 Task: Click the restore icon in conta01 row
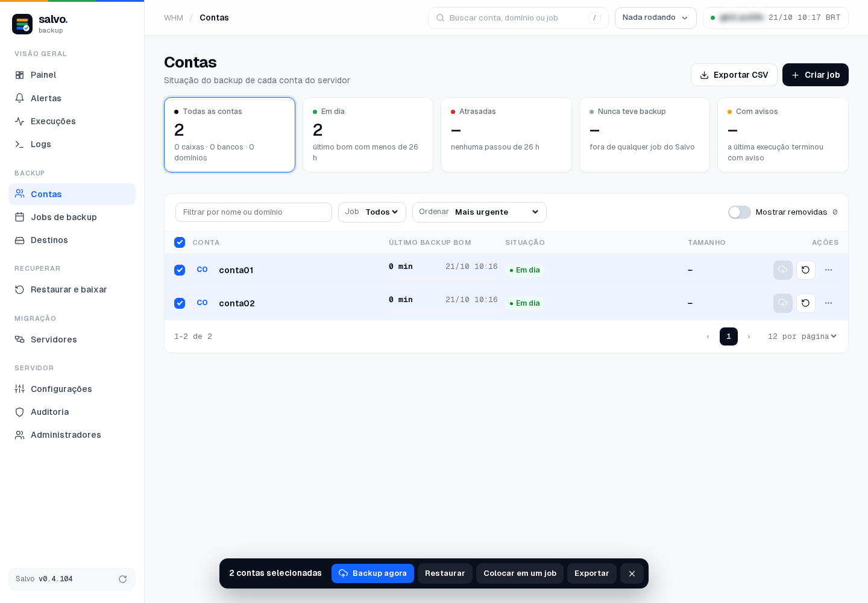tap(806, 270)
